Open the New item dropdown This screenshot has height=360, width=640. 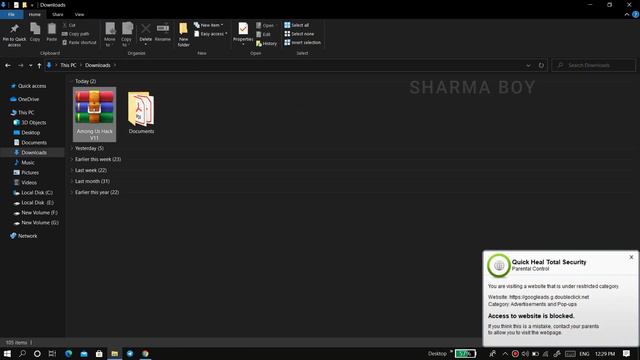(209, 25)
